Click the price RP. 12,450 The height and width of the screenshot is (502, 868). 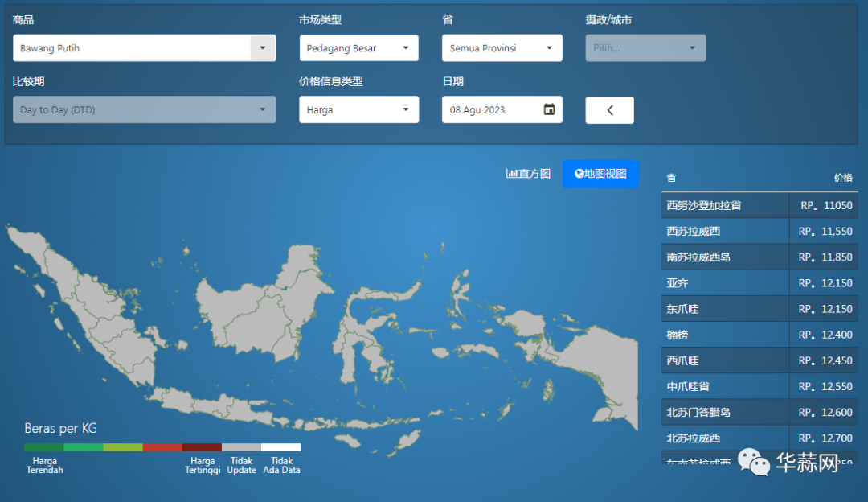(x=825, y=360)
